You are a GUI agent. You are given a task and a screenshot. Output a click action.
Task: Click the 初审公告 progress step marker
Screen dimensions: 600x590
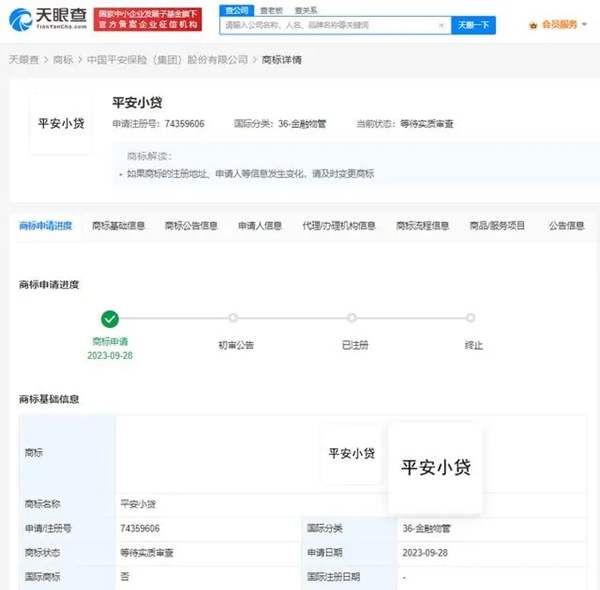(x=233, y=318)
